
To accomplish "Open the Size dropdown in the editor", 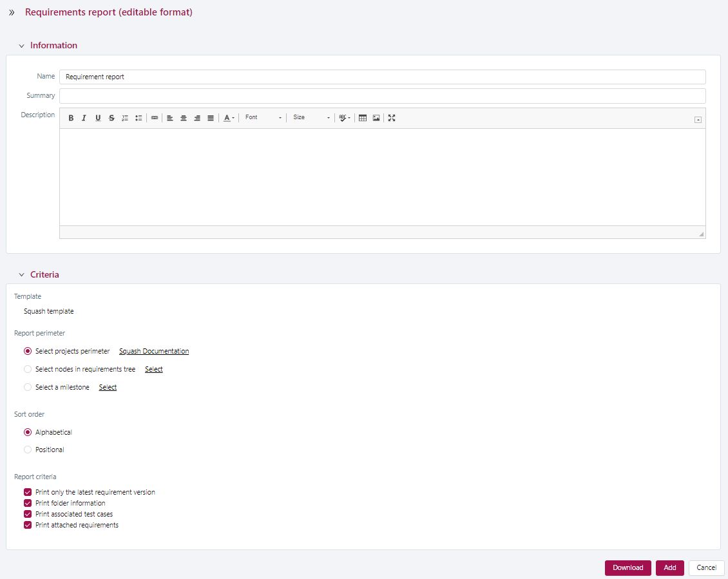I will click(x=313, y=118).
